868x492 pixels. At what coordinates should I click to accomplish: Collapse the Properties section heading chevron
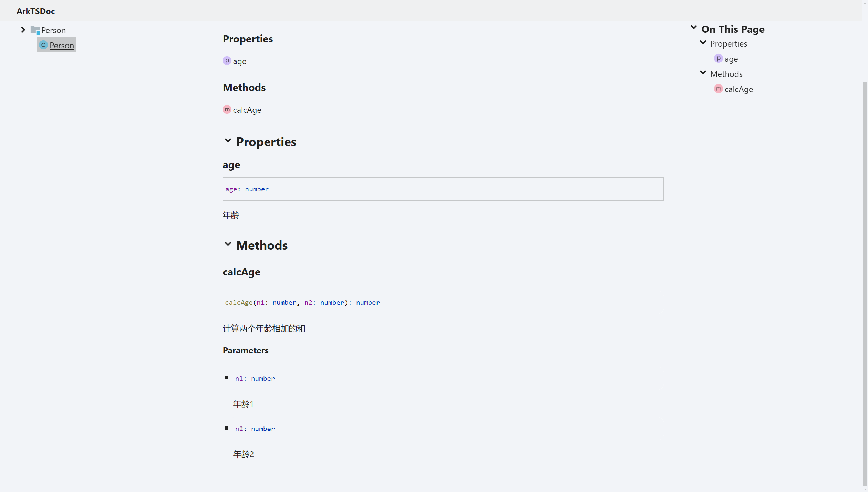coord(228,141)
